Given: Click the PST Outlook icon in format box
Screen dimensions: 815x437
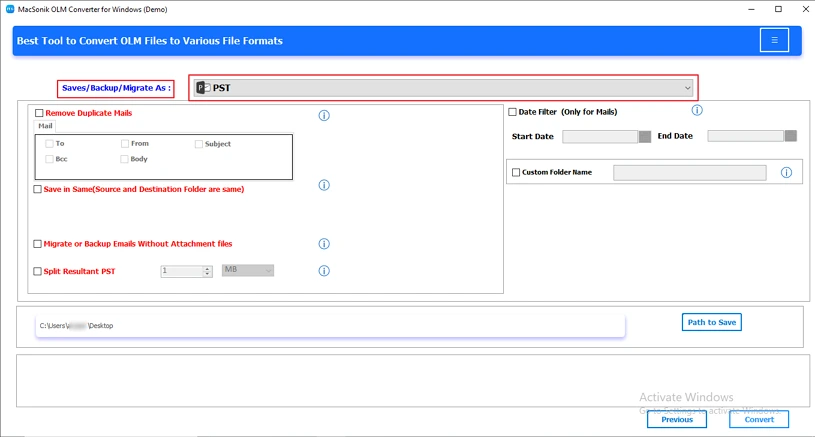Looking at the screenshot, I should click(203, 88).
